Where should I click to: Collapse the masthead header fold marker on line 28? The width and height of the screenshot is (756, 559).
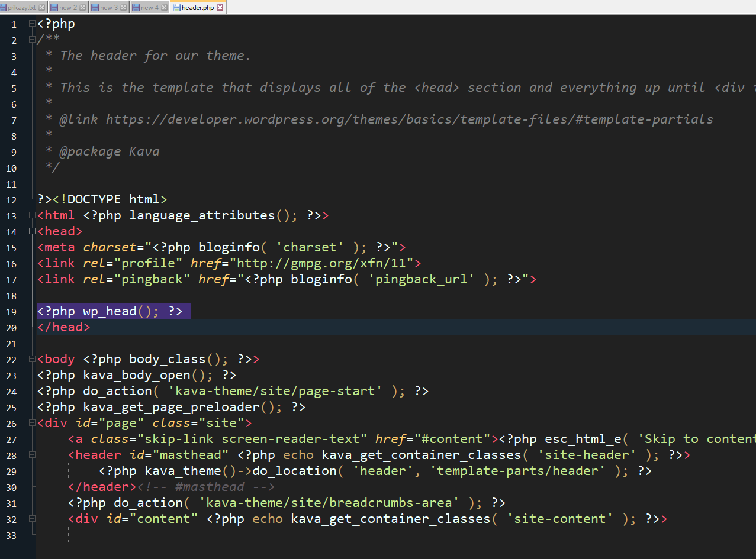coord(32,455)
